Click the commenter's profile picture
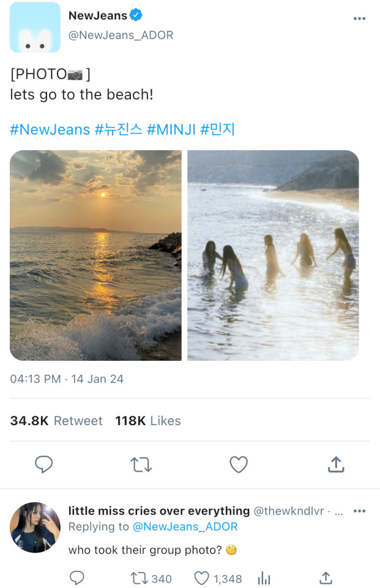This screenshot has width=380, height=588. click(x=35, y=527)
